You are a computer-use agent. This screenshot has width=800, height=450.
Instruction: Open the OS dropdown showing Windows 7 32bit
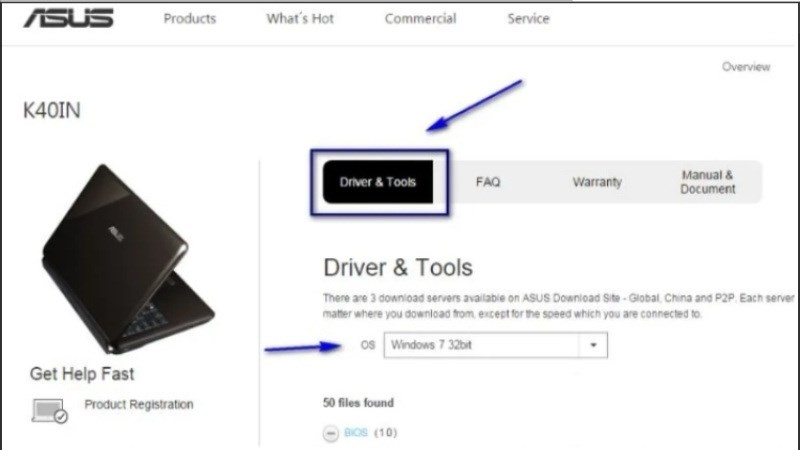click(x=495, y=345)
